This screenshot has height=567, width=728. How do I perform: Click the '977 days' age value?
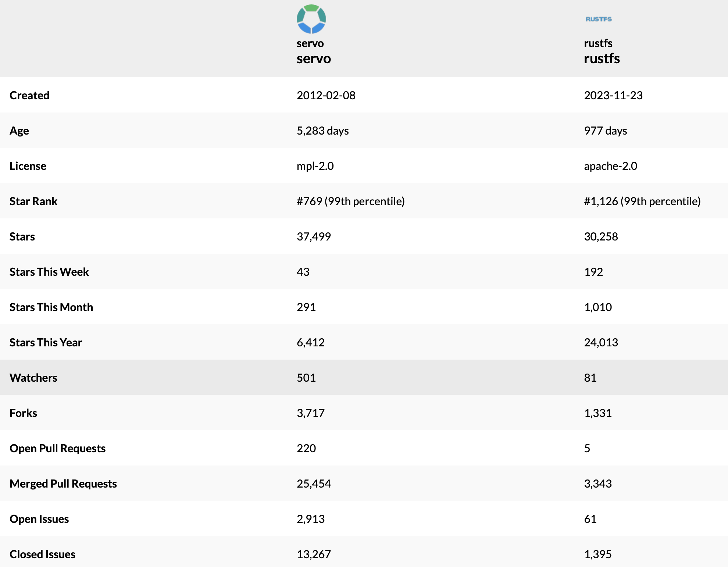(606, 131)
